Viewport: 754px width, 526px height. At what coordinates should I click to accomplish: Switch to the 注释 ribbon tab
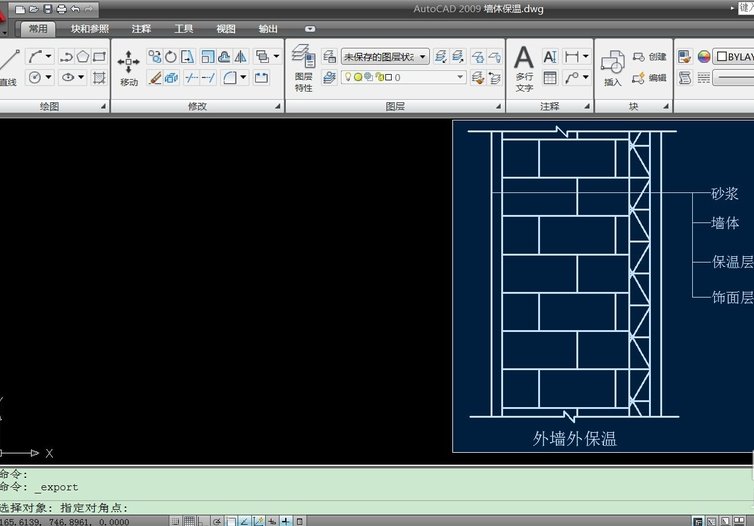tap(141, 29)
